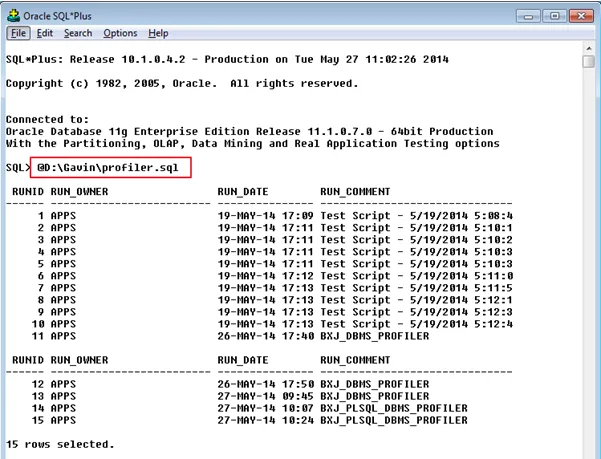Click the comment ending 5:10:1
The width and height of the screenshot is (601, 459).
point(417,228)
